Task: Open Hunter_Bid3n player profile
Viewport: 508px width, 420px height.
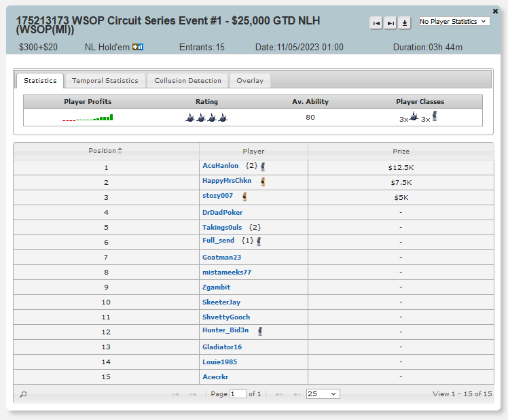Action: 225,330
